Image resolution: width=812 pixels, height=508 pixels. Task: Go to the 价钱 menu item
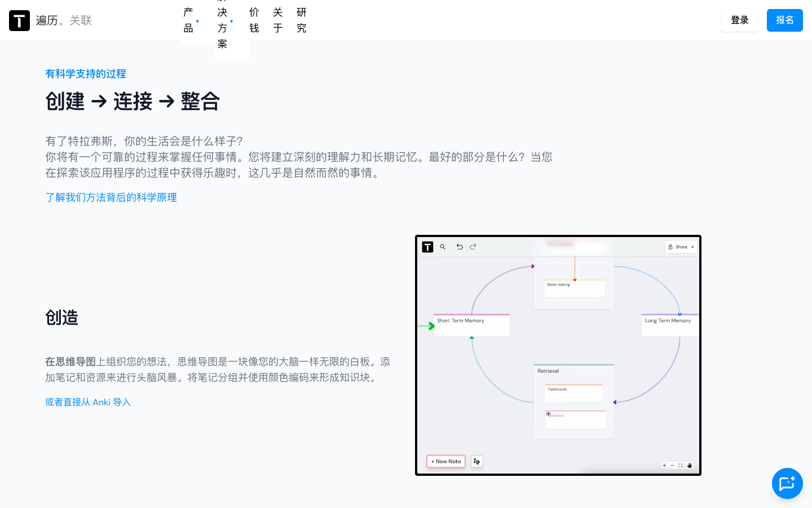click(254, 20)
